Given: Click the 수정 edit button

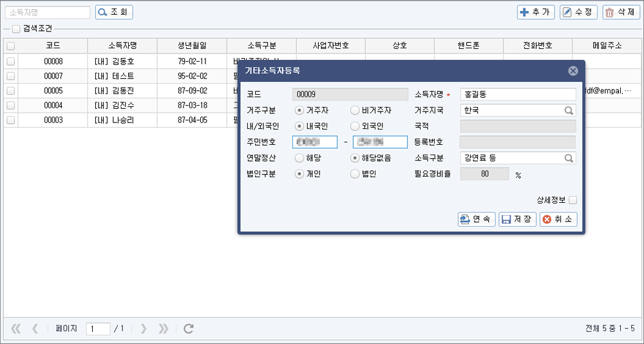Looking at the screenshot, I should [x=579, y=12].
